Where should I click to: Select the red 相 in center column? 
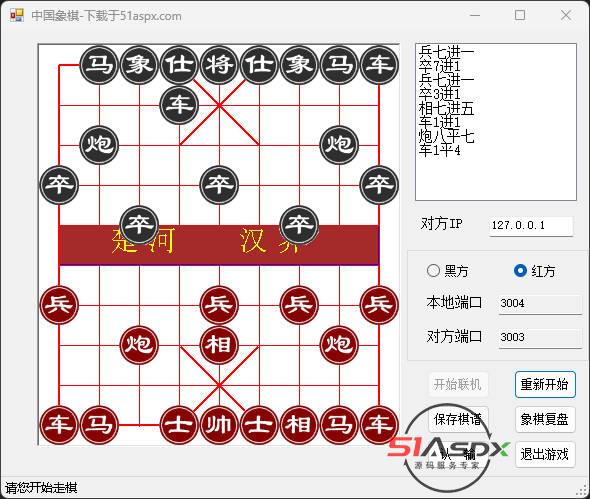coord(219,345)
